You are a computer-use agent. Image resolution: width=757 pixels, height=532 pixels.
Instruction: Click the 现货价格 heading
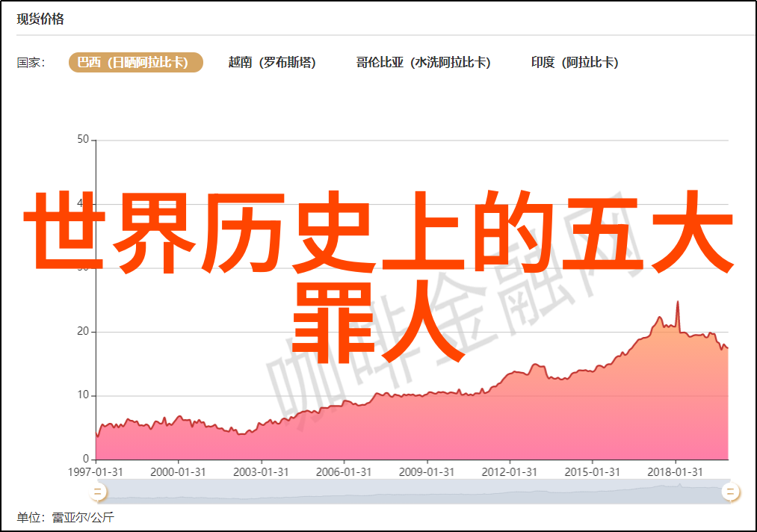pos(40,19)
